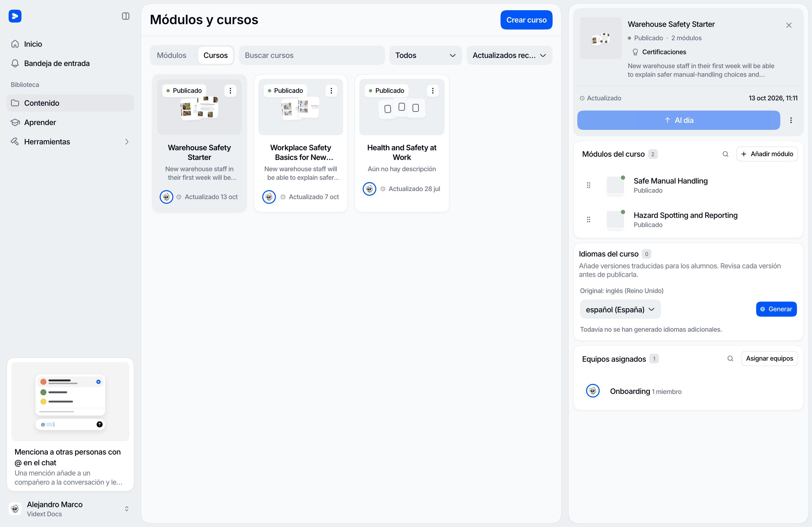Click the Crear curso button
The height and width of the screenshot is (527, 812).
pyautogui.click(x=526, y=20)
